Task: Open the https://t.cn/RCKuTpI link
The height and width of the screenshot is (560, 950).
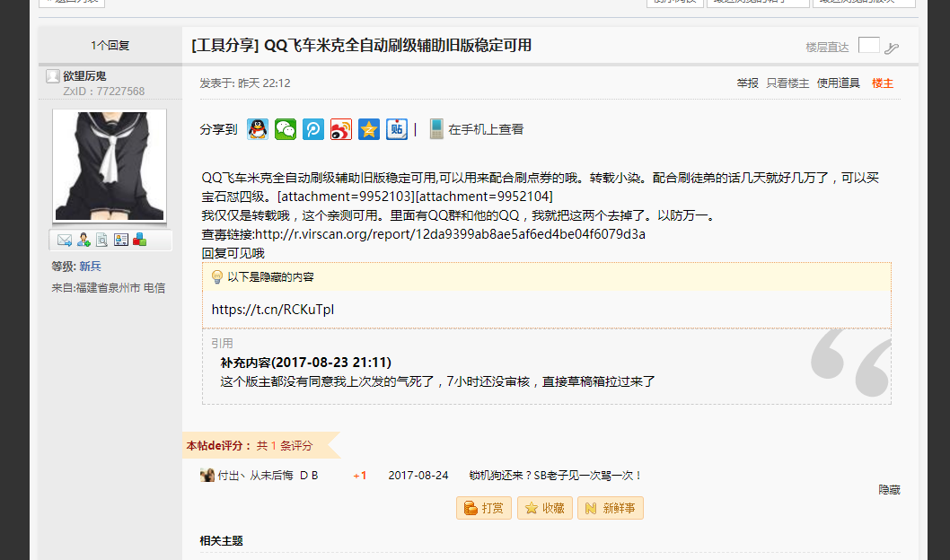Action: (273, 310)
